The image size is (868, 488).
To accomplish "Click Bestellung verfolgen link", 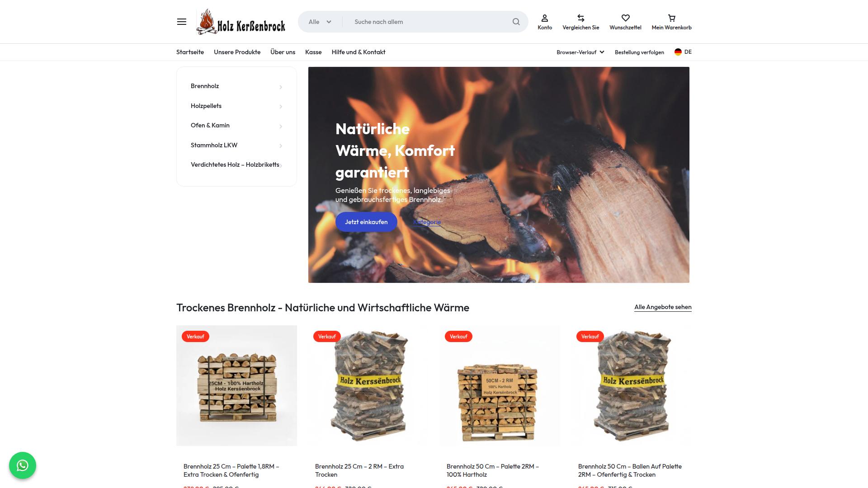I will click(x=639, y=52).
